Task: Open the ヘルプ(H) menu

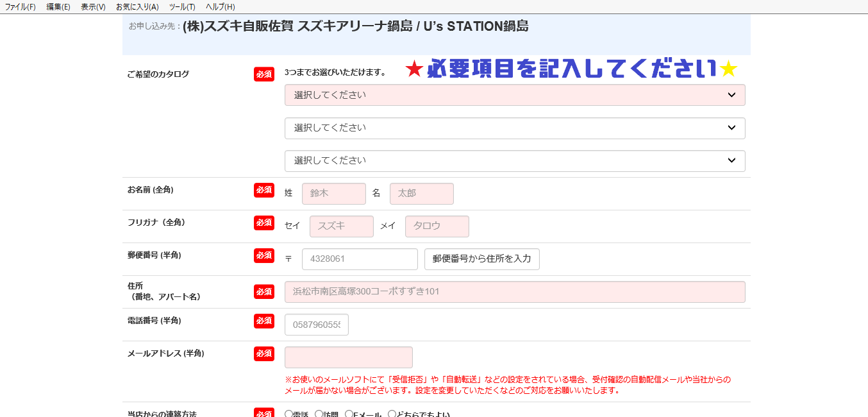Action: (x=221, y=7)
